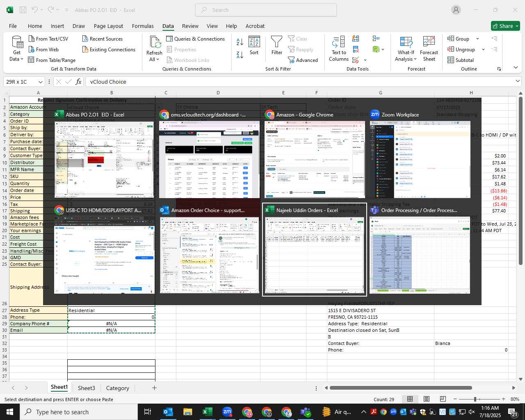Switch to the Acrobat tab

255,26
